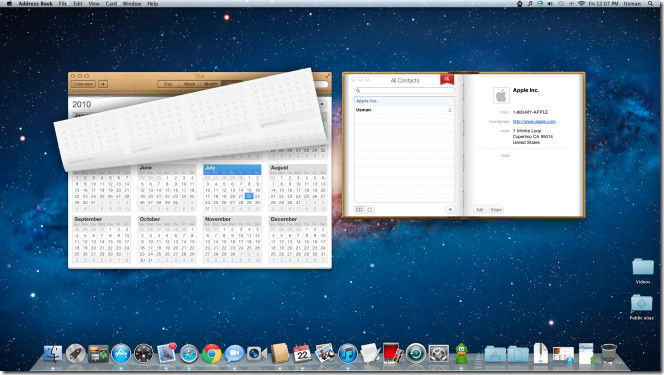The width and height of the screenshot is (664, 375).
Task: Share the Apple Inc. contact card
Action: (x=496, y=210)
